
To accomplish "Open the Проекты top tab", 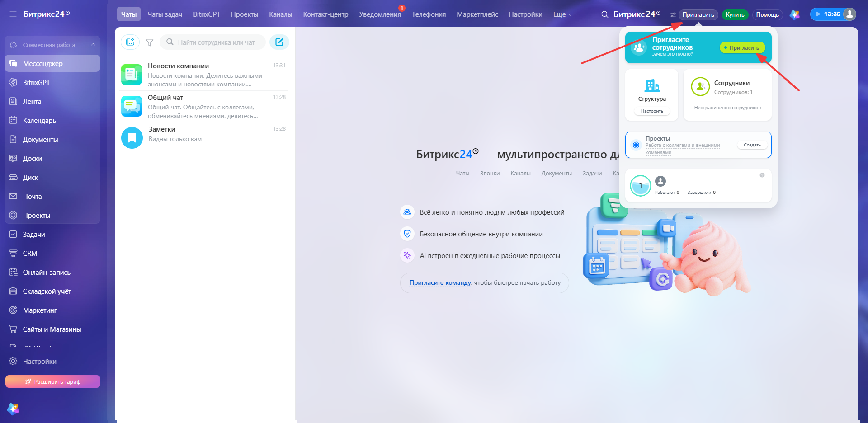I will (x=245, y=14).
